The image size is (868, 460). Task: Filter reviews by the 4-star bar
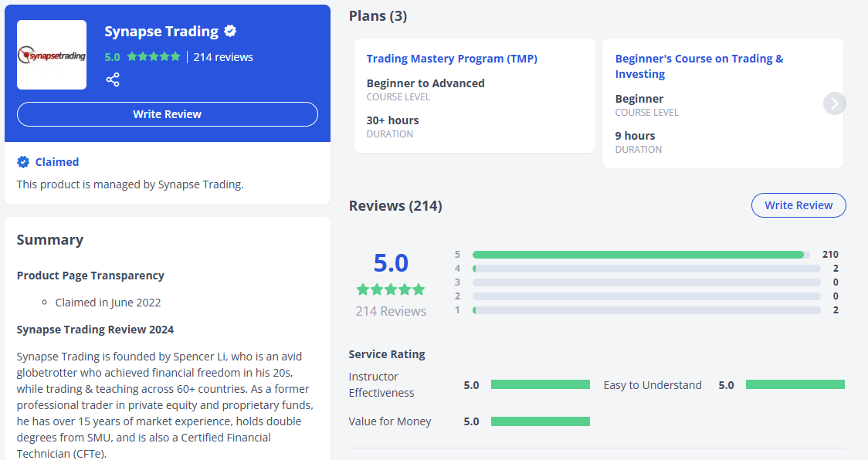[x=646, y=269]
